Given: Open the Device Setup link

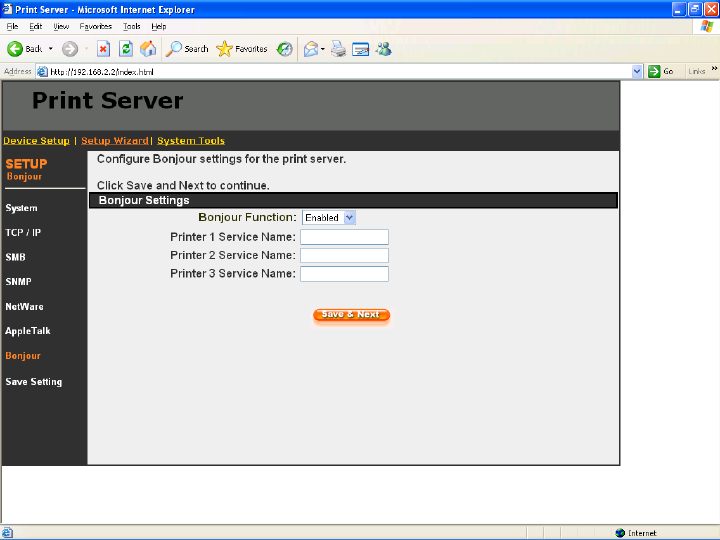Looking at the screenshot, I should coord(36,141).
